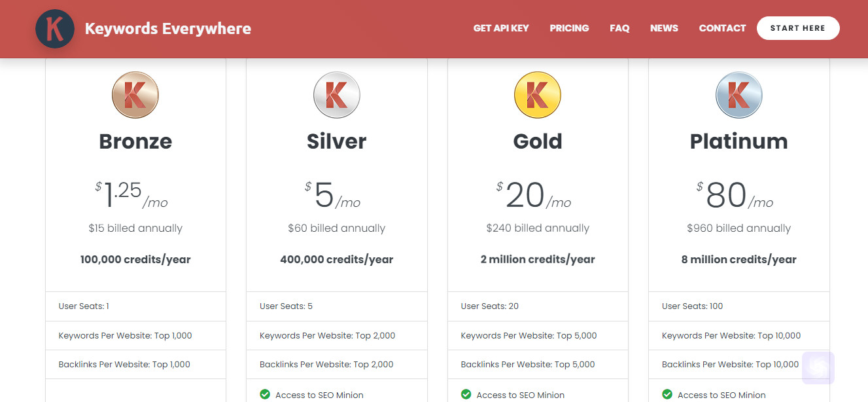The height and width of the screenshot is (402, 868).
Task: Click the Bronze plan heading
Action: point(135,141)
